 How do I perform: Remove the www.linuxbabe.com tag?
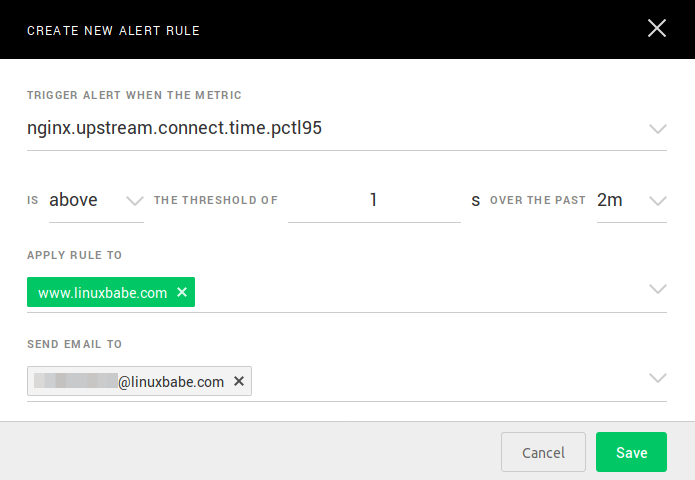click(182, 292)
